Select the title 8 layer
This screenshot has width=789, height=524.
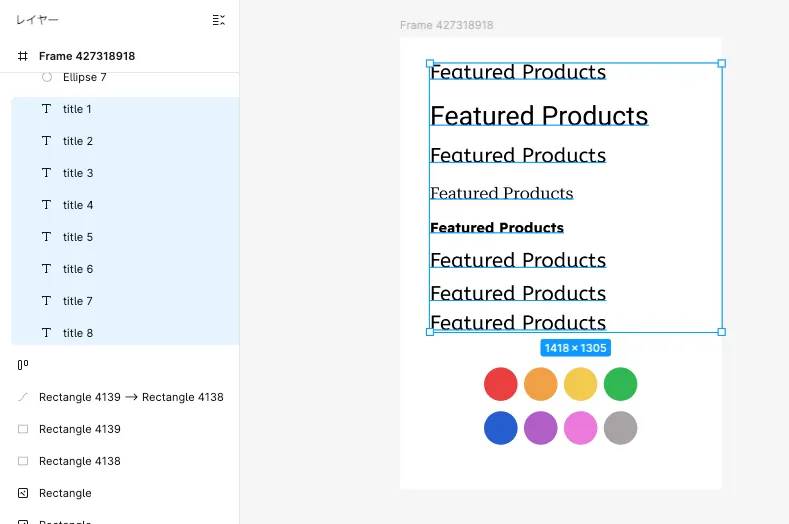(x=78, y=333)
